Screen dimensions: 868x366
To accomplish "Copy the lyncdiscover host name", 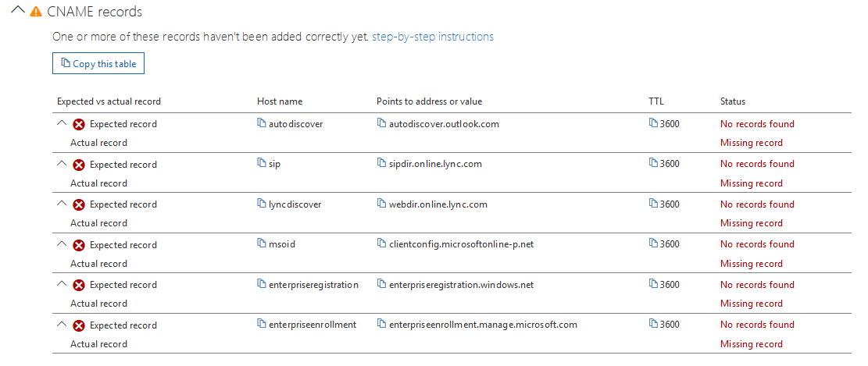I will pyautogui.click(x=261, y=204).
